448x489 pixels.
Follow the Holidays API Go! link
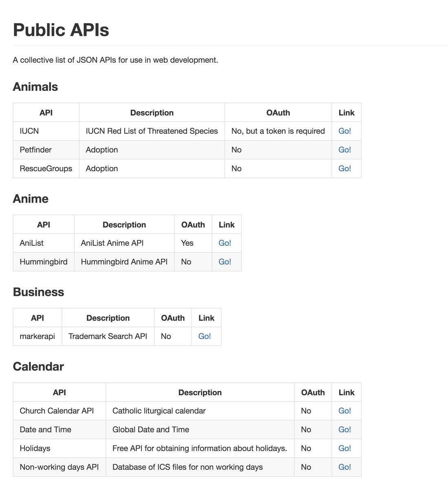pos(344,449)
